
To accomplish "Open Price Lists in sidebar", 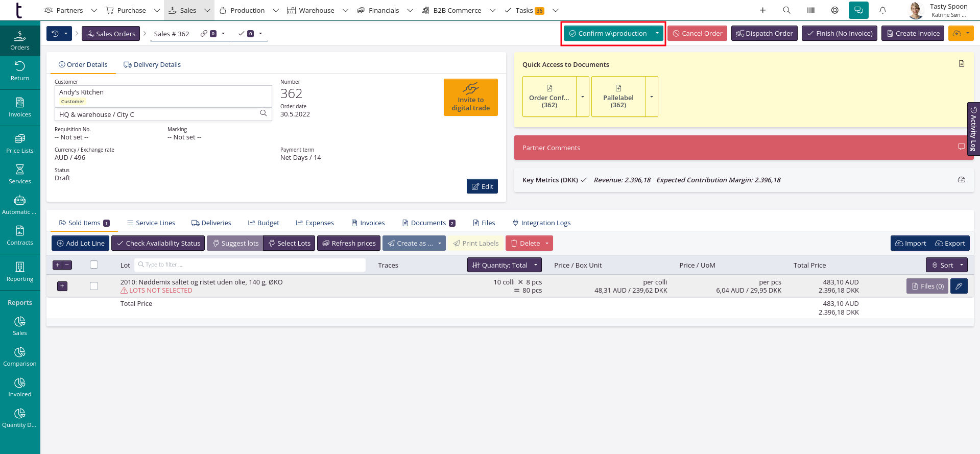I will click(x=20, y=144).
